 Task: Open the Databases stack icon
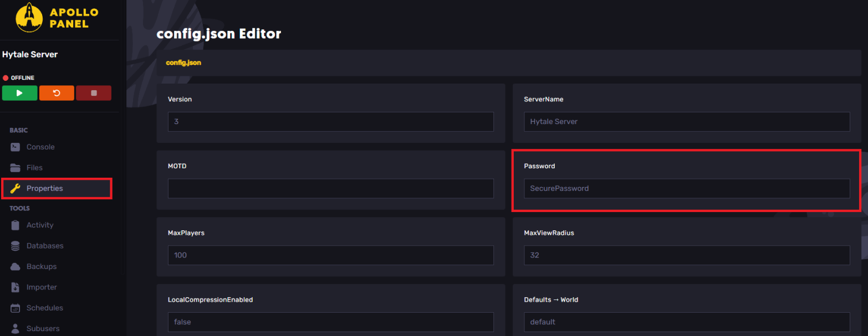16,246
